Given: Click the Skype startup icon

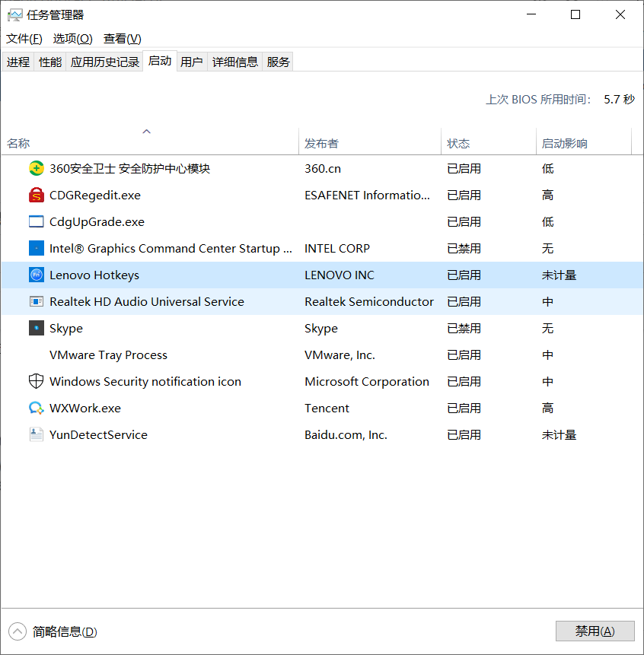Looking at the screenshot, I should point(37,328).
